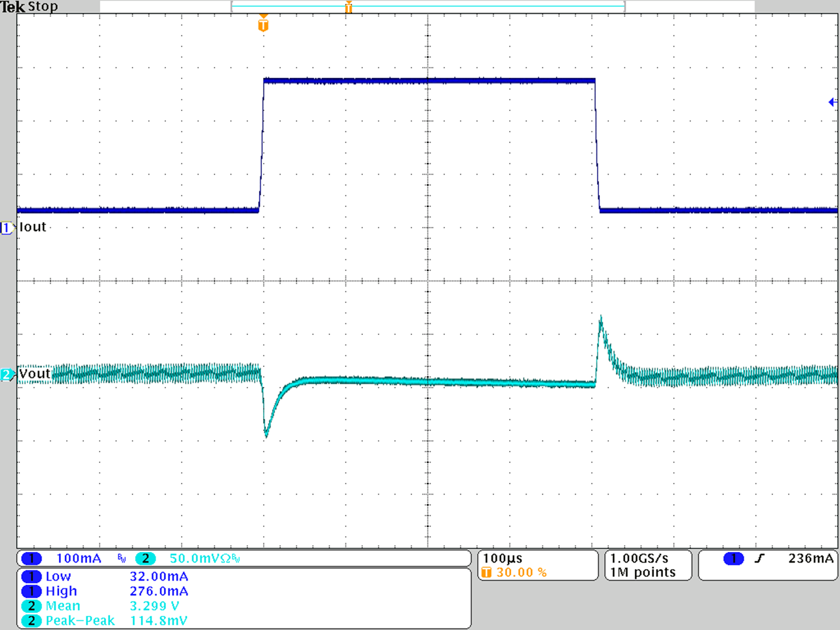Select the orange trigger position marker
Viewport: 840px width, 630px height.
pyautogui.click(x=262, y=24)
